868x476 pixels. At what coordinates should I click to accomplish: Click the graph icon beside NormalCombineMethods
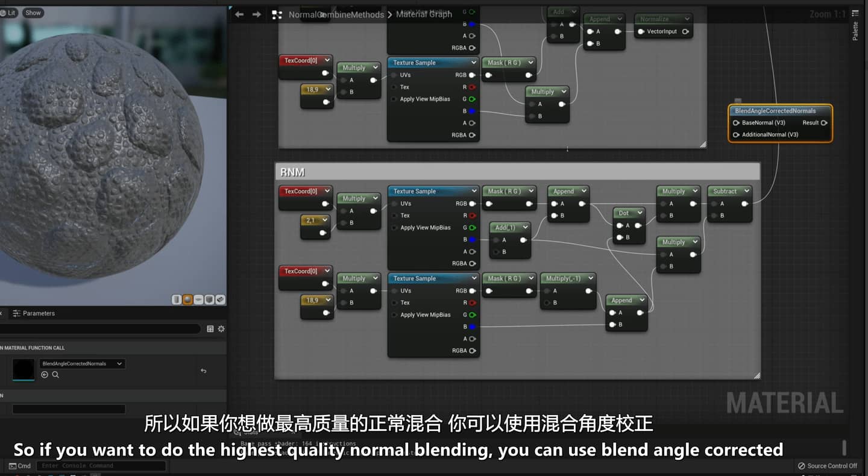pyautogui.click(x=277, y=14)
